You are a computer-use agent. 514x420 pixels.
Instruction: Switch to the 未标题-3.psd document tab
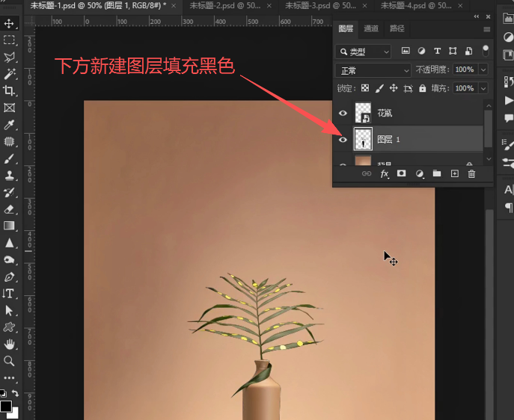320,5
